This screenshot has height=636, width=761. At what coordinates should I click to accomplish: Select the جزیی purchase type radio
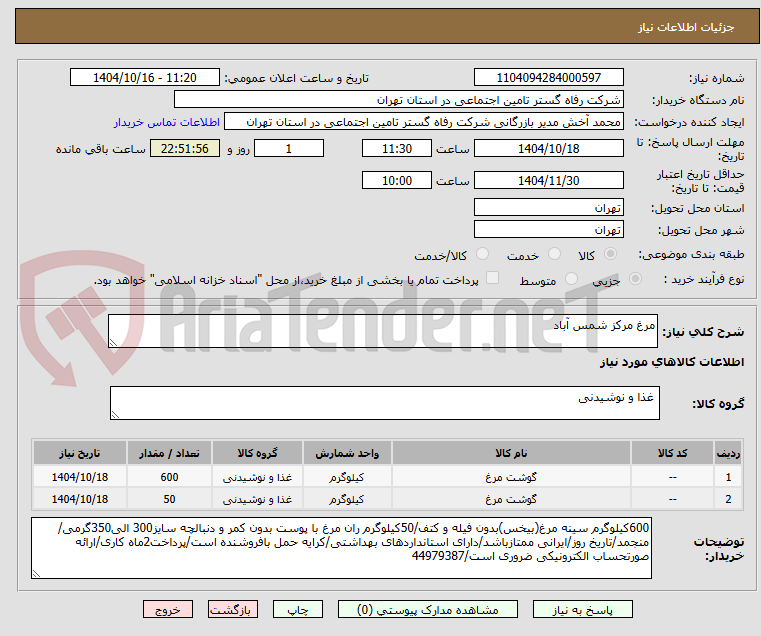click(x=635, y=279)
